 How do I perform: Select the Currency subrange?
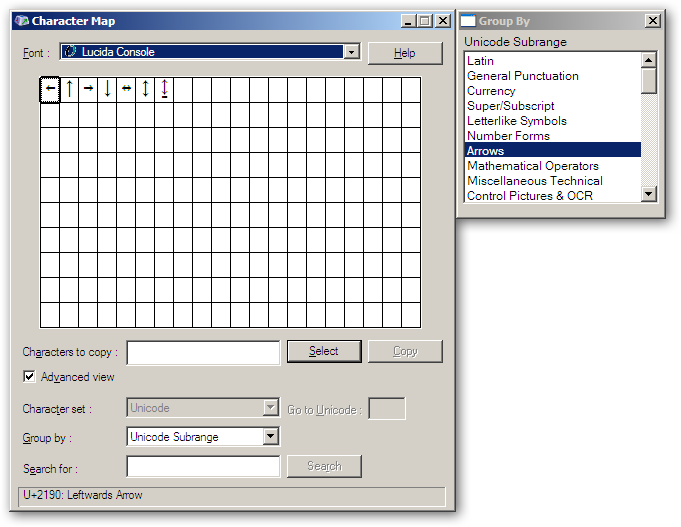click(552, 91)
